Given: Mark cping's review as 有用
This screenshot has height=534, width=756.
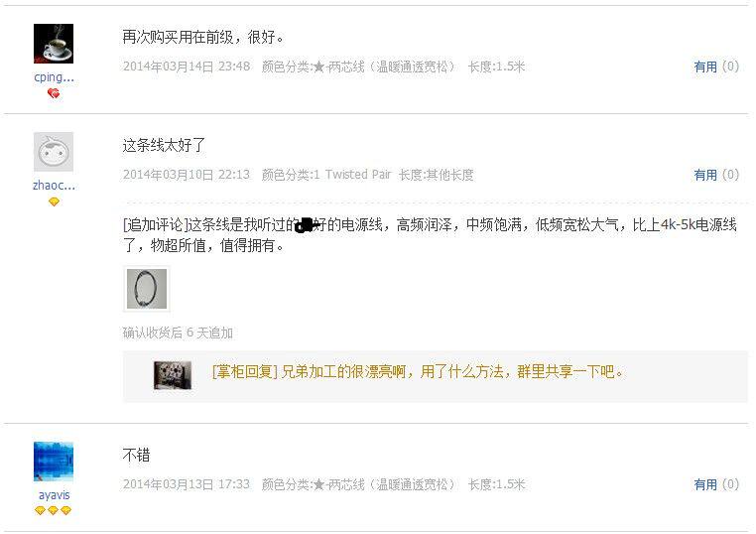Looking at the screenshot, I should [x=705, y=67].
